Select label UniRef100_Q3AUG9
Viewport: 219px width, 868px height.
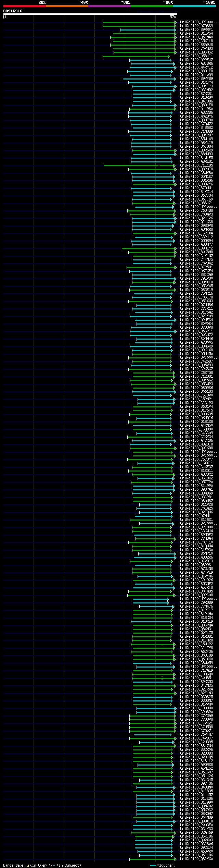[196, 493]
